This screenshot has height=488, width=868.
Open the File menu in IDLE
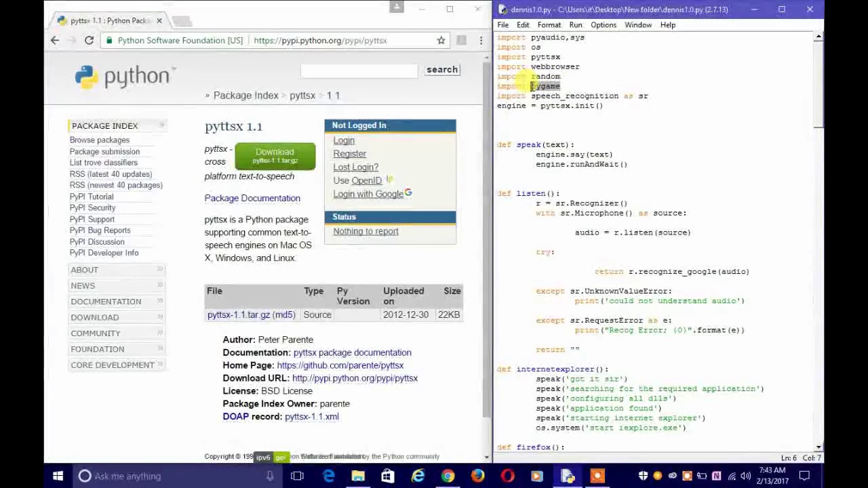click(x=503, y=25)
